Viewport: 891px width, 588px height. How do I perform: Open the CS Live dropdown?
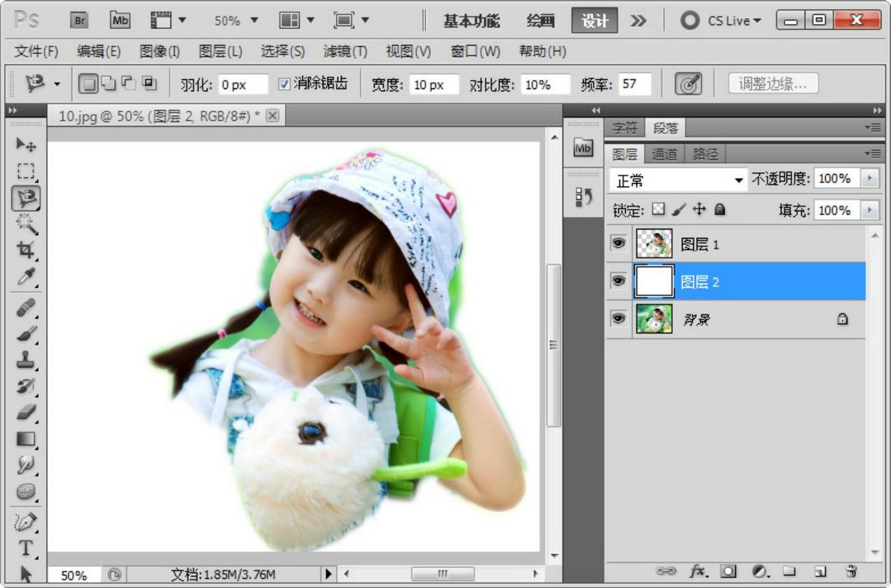[x=723, y=20]
